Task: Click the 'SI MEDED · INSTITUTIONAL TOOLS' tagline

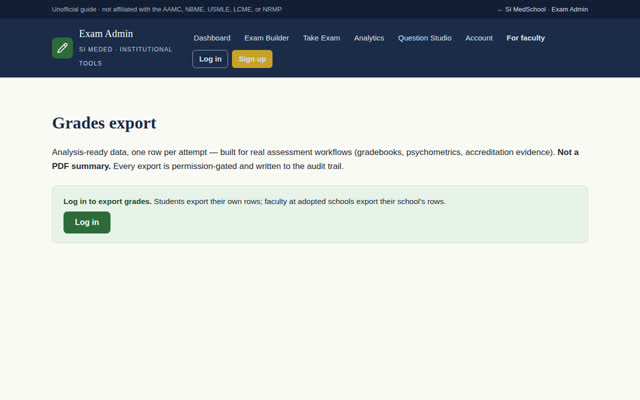Action: coord(126,56)
